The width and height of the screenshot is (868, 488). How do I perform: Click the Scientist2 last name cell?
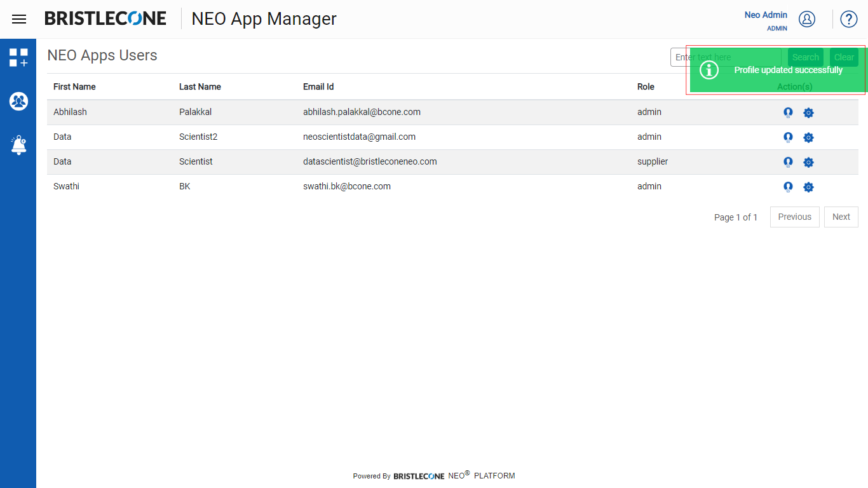click(x=198, y=137)
